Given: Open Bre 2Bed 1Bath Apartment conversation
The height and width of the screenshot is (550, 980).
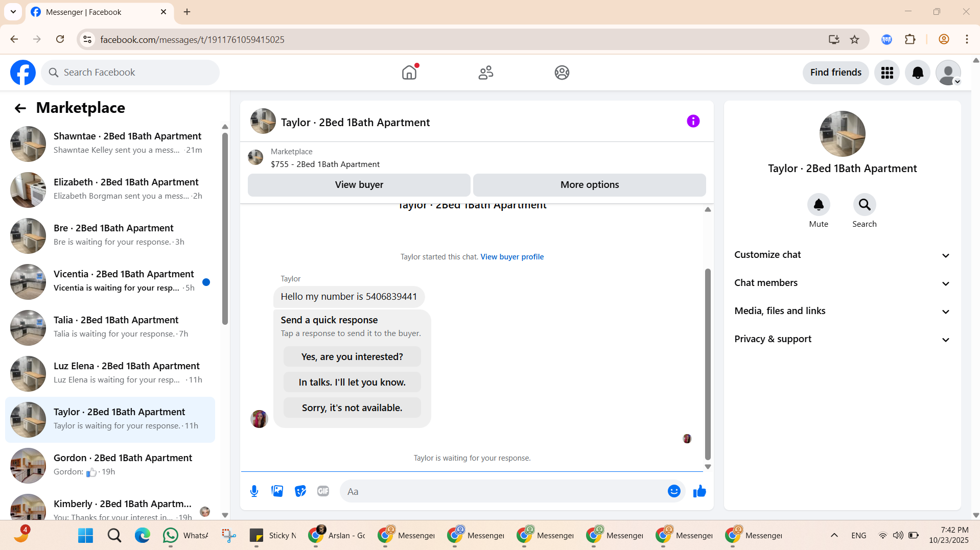Looking at the screenshot, I should [110, 235].
